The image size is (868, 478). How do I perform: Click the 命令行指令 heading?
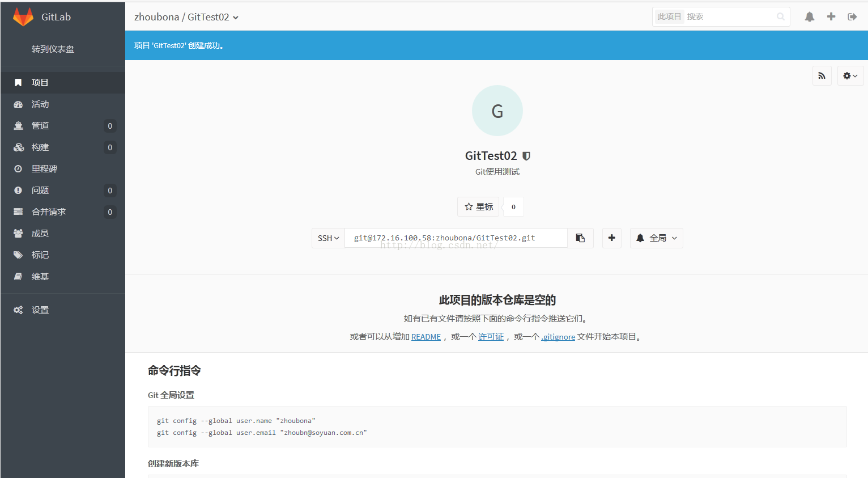pos(175,371)
